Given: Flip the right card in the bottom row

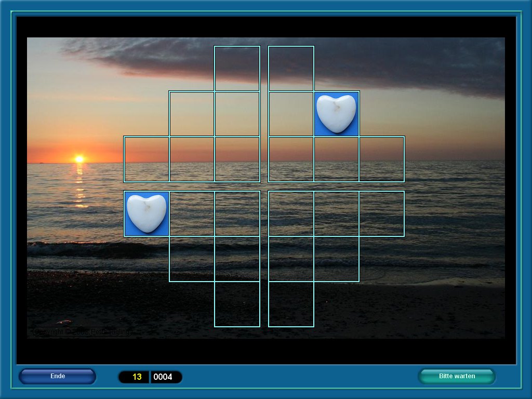Looking at the screenshot, I should pos(291,304).
